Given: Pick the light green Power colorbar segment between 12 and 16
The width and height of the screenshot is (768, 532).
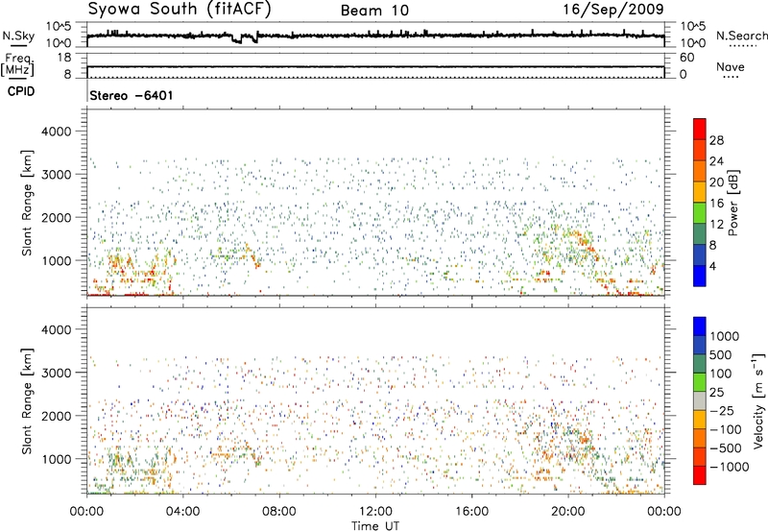Looking at the screenshot, I should [x=700, y=212].
